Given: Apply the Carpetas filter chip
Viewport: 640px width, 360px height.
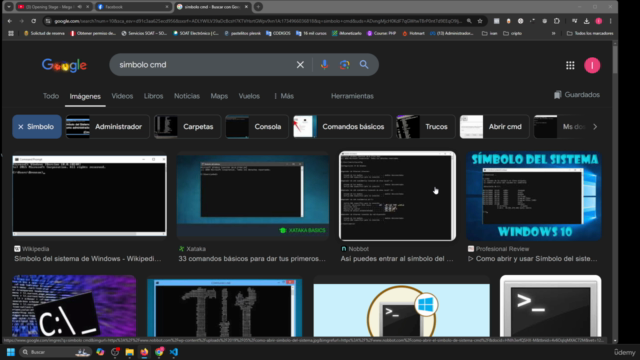Looking at the screenshot, I should (187, 127).
